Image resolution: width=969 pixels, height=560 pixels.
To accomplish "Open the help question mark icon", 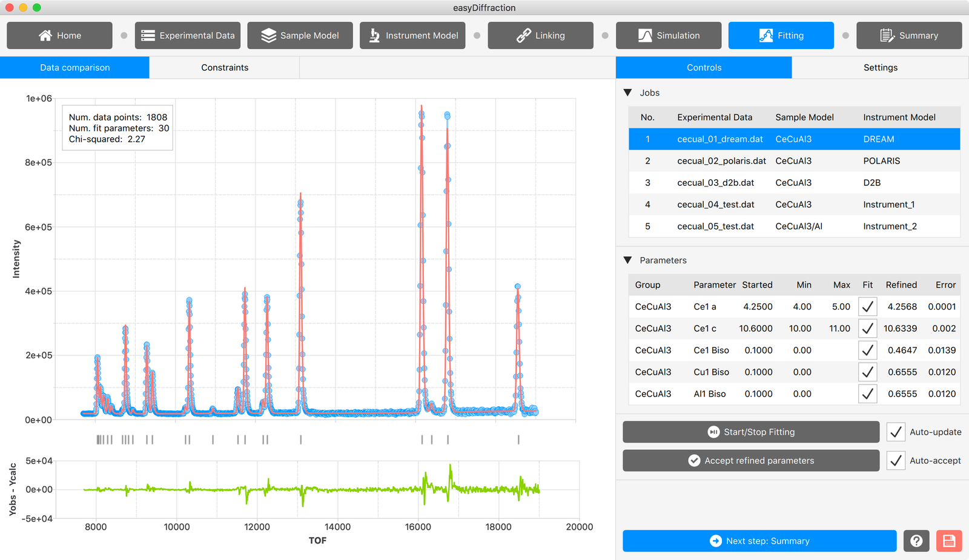I will click(916, 541).
